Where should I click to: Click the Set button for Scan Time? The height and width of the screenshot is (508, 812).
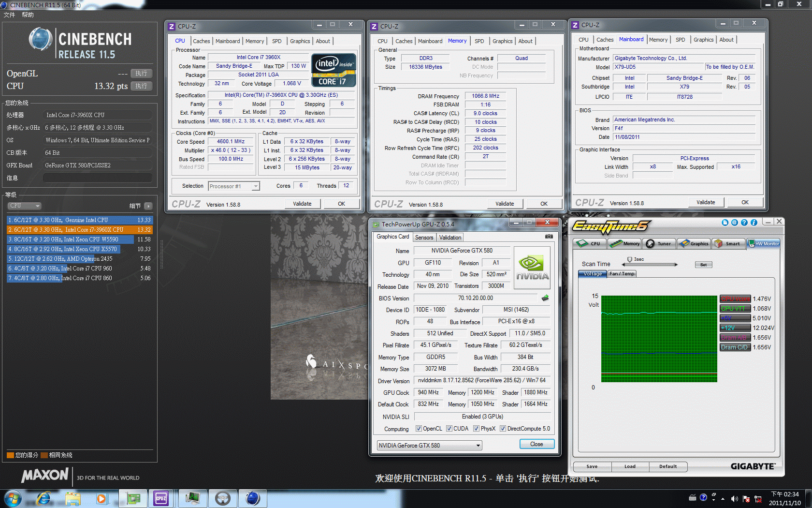[703, 265]
